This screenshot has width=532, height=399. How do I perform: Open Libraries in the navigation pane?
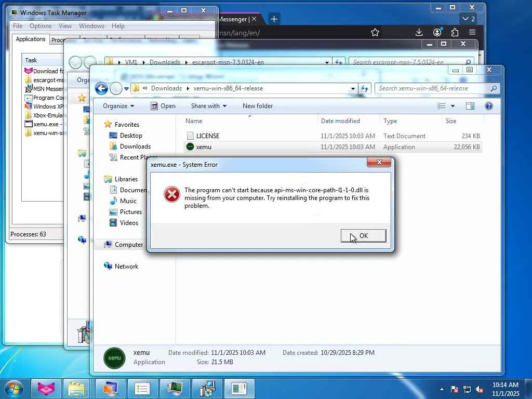[126, 179]
